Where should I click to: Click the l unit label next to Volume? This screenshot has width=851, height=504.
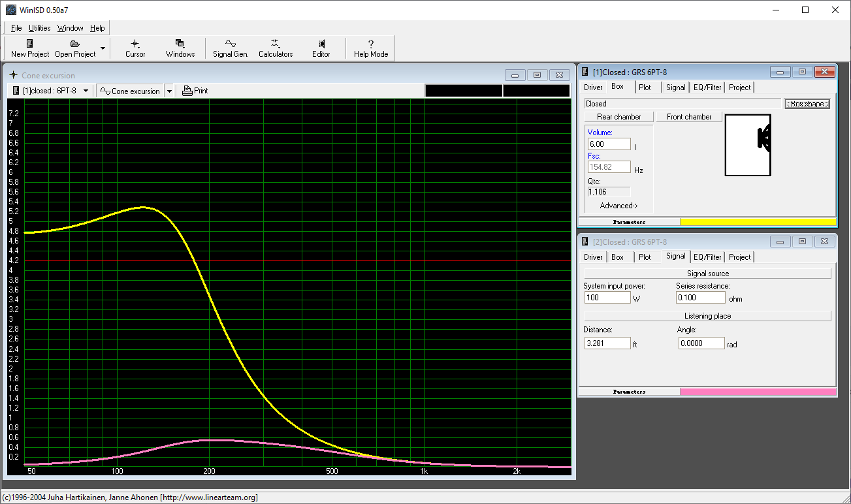pos(635,147)
